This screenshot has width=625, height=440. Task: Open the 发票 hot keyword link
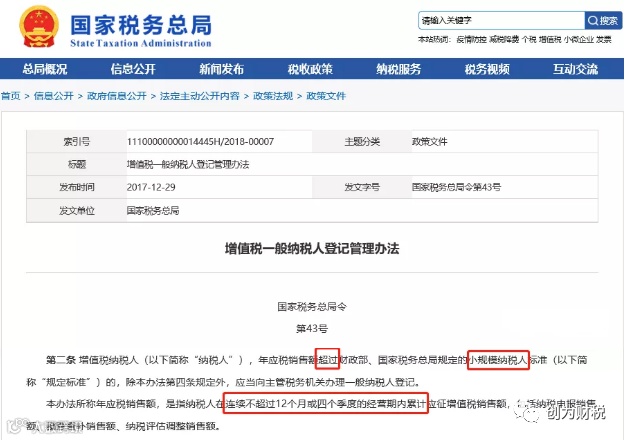(603, 39)
